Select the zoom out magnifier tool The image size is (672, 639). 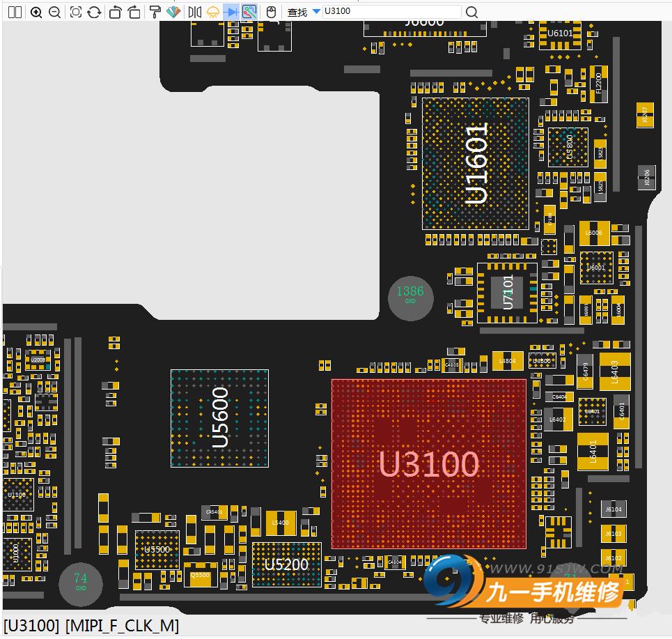(56, 12)
